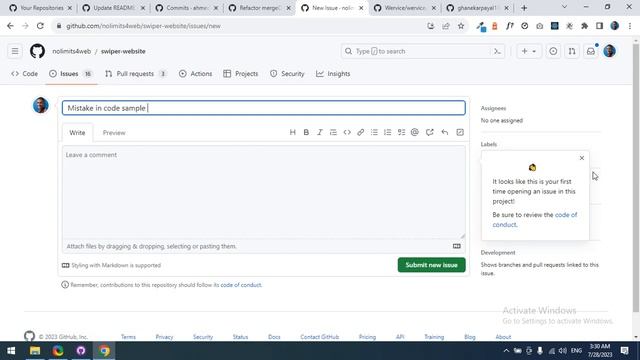Viewport: 640px width, 360px height.
Task: Open the notifications inbox
Action: pyautogui.click(x=591, y=51)
